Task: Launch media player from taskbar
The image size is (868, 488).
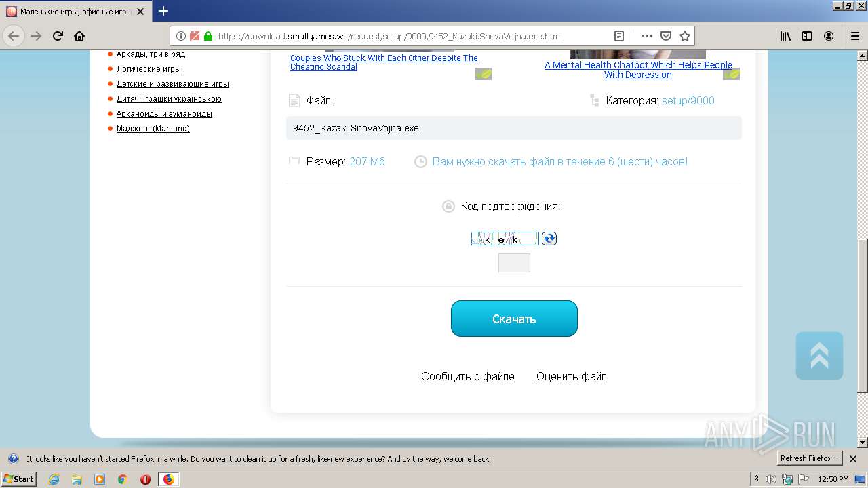Action: (x=100, y=479)
